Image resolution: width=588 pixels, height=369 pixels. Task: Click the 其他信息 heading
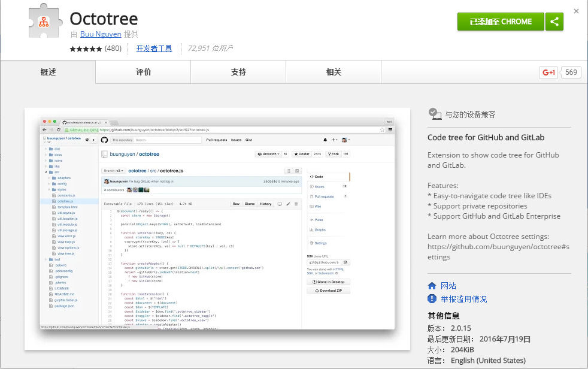coord(444,316)
